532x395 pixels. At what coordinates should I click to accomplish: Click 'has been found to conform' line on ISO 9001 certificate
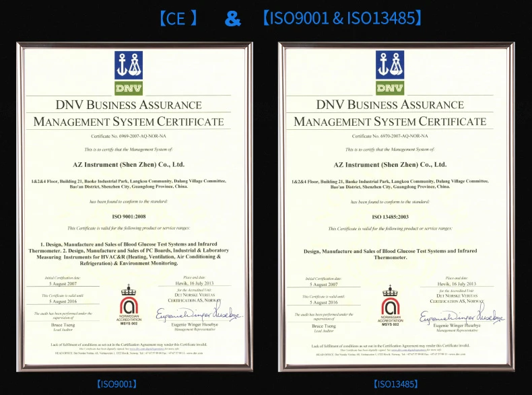pos(129,201)
